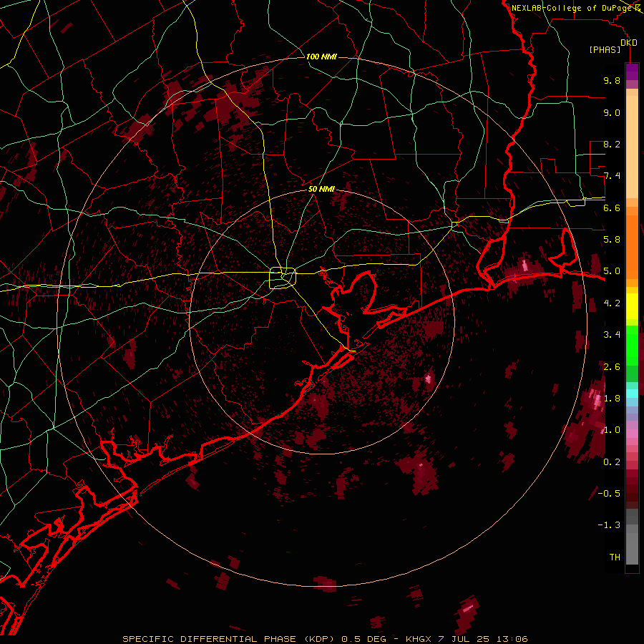
Task: Select the 6.6 value on the scale
Action: click(x=612, y=208)
